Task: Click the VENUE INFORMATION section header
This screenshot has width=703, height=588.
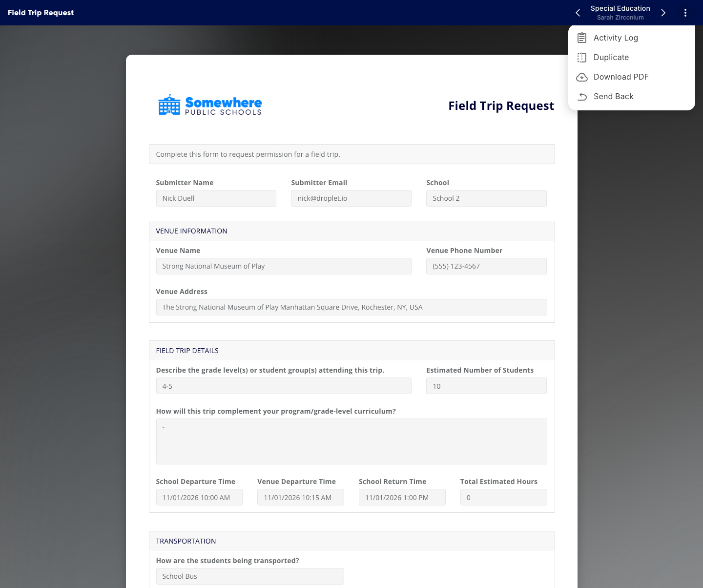Action: [351, 231]
